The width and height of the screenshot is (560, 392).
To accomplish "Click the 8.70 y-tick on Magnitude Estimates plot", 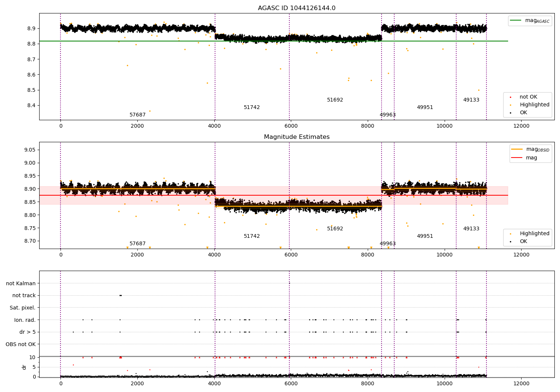I will tap(30, 241).
